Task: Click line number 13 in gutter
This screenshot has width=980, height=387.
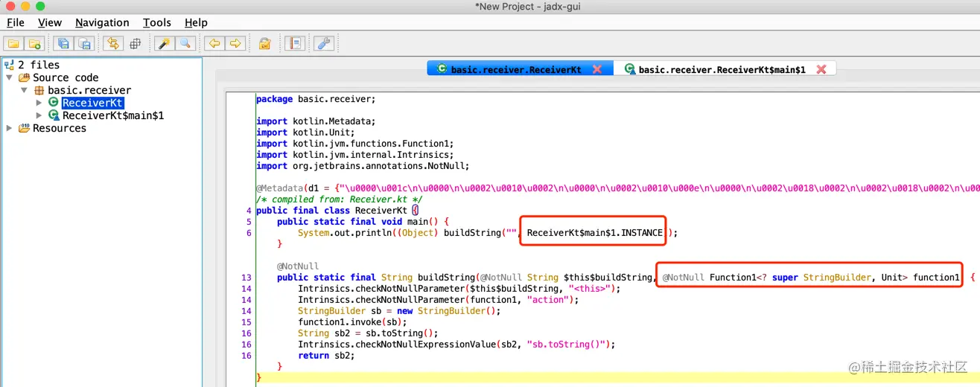Action: tap(246, 278)
